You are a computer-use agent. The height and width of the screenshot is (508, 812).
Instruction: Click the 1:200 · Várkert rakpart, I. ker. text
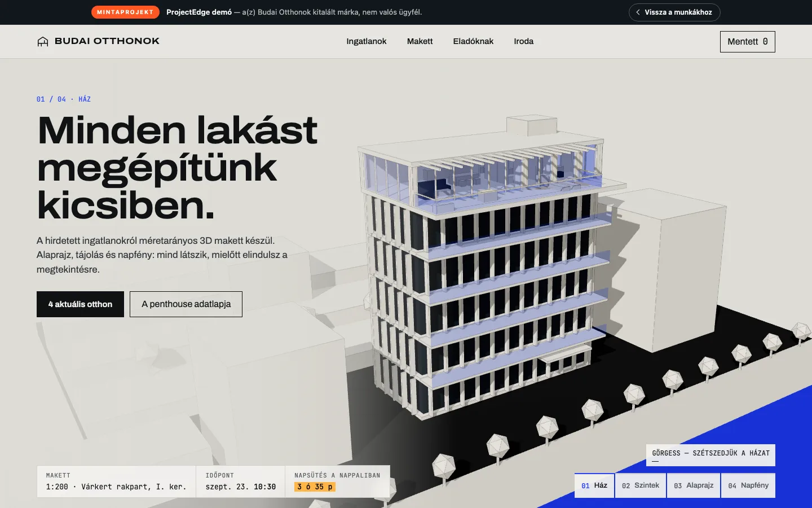(x=116, y=487)
